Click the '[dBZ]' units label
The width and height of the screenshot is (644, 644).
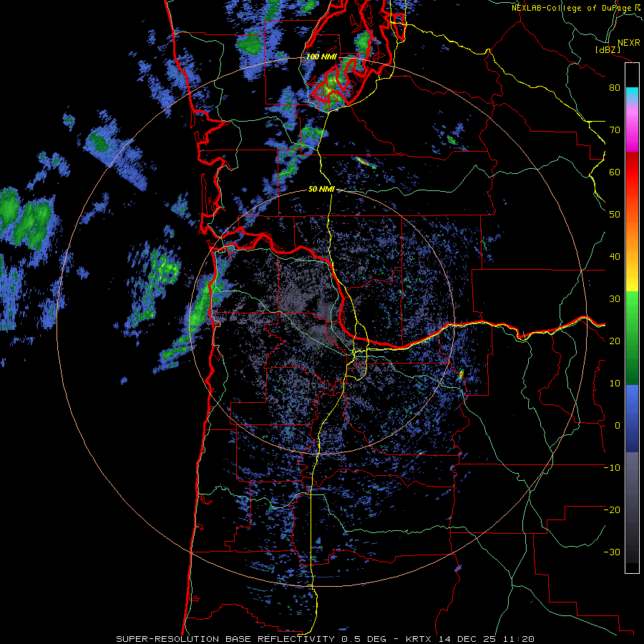608,49
